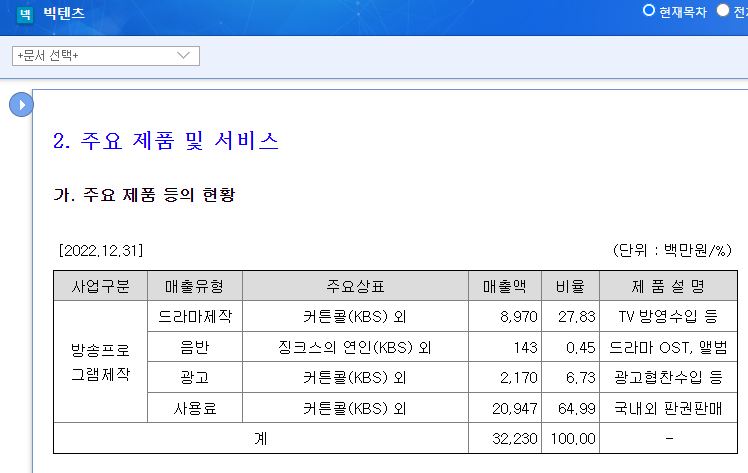The image size is (748, 473).
Task: Click the date label [2022.12.31]
Action: coord(101,250)
